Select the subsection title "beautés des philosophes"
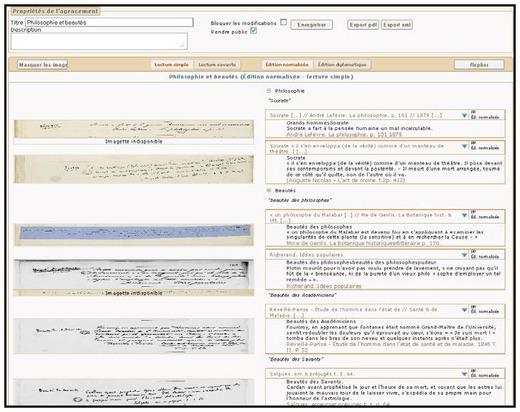Screen dimensions: 520x412 (300, 200)
